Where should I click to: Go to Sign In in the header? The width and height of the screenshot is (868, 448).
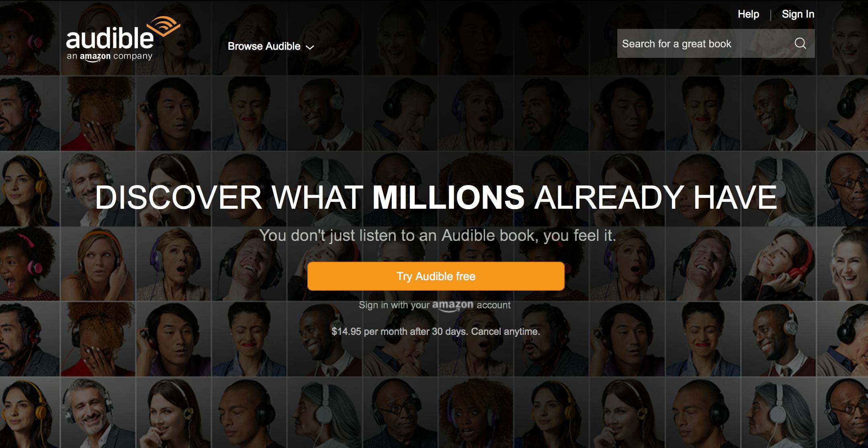tap(798, 14)
